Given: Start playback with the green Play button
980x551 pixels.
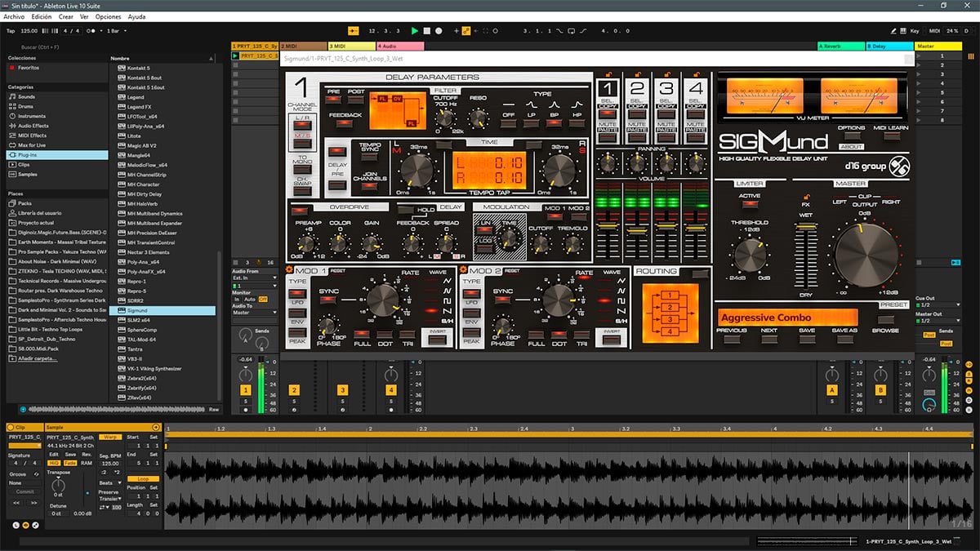Looking at the screenshot, I should point(415,31).
